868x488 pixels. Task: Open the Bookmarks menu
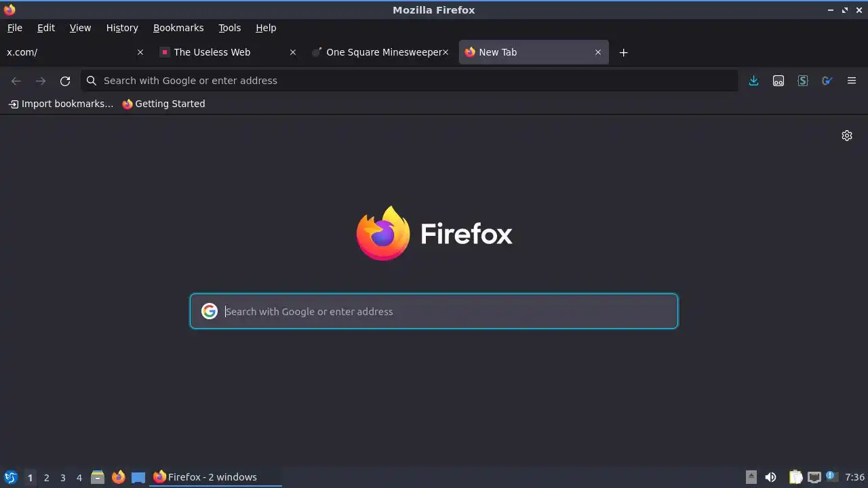click(x=178, y=28)
